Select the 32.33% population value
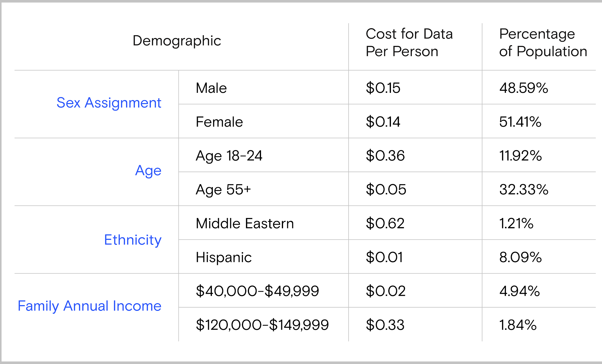The image size is (602, 364). tap(524, 189)
